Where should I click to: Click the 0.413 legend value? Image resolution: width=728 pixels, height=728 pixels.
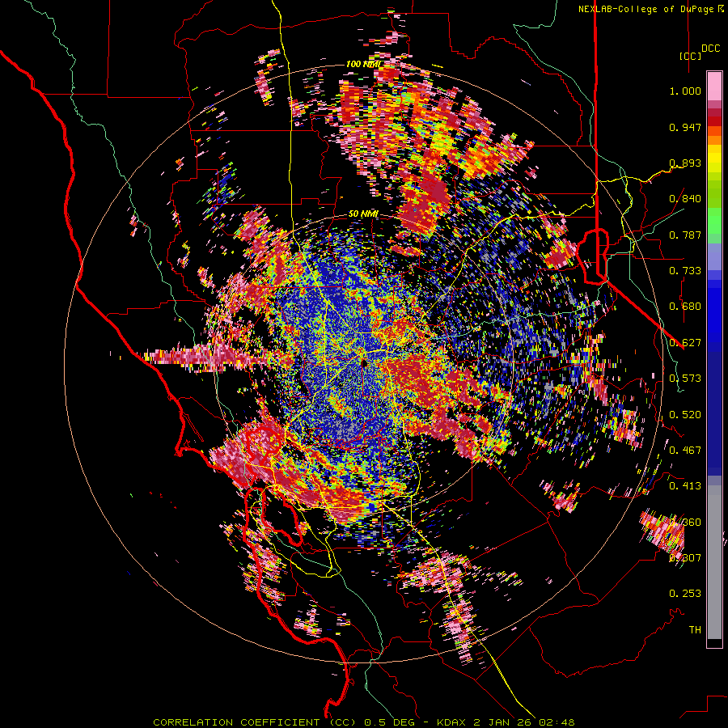pyautogui.click(x=685, y=486)
